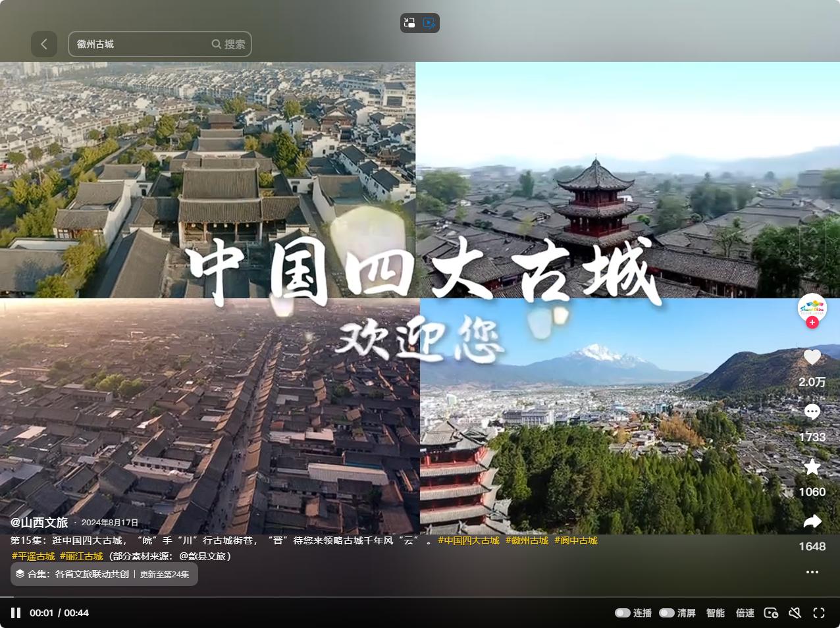Open the @歙县文旅 mention link
Screen dimensions: 840x628
tap(203, 556)
